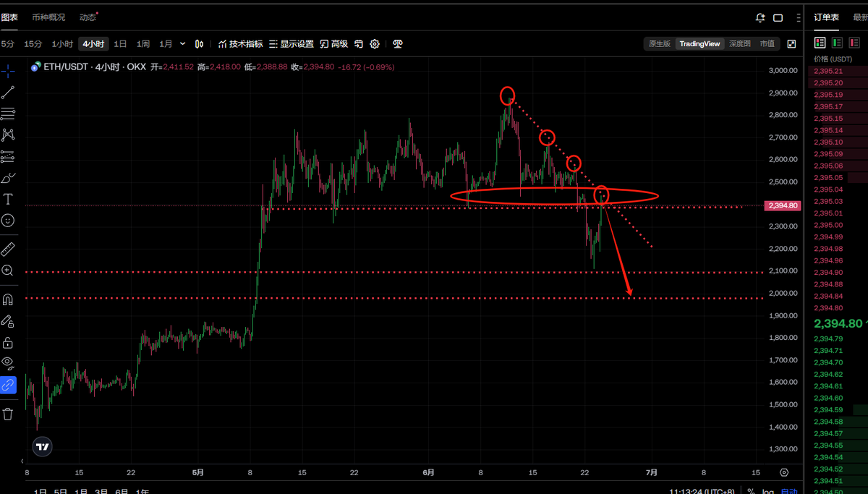The width and height of the screenshot is (868, 494).
Task: Switch chart to 原生版 mode
Action: click(660, 44)
